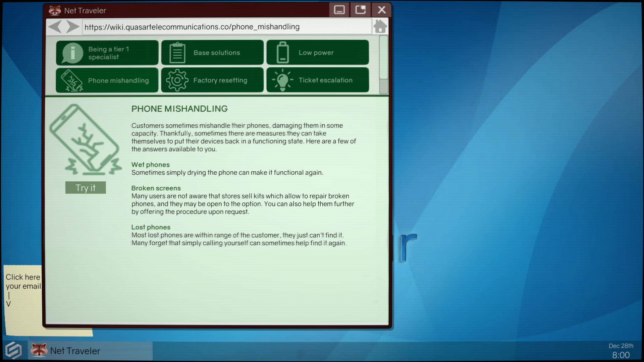Open the Low power page

tap(318, 53)
